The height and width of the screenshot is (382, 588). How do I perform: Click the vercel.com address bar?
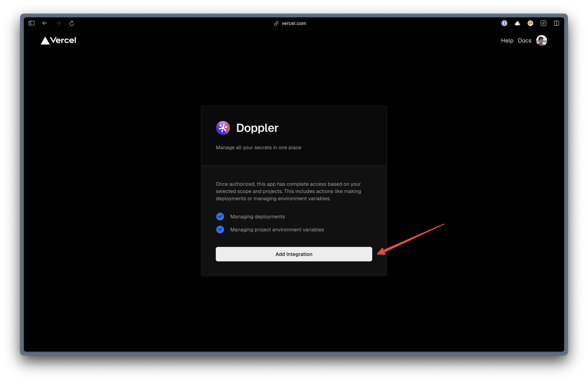click(294, 23)
